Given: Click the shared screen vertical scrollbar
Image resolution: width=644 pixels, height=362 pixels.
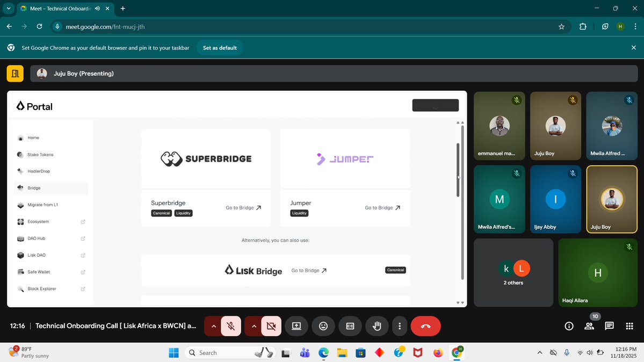Looking at the screenshot, I should (x=458, y=170).
